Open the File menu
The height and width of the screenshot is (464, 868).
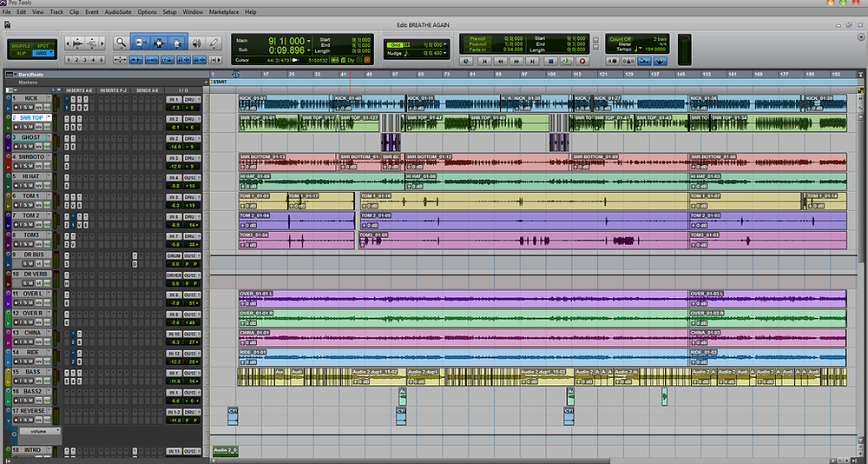7,11
